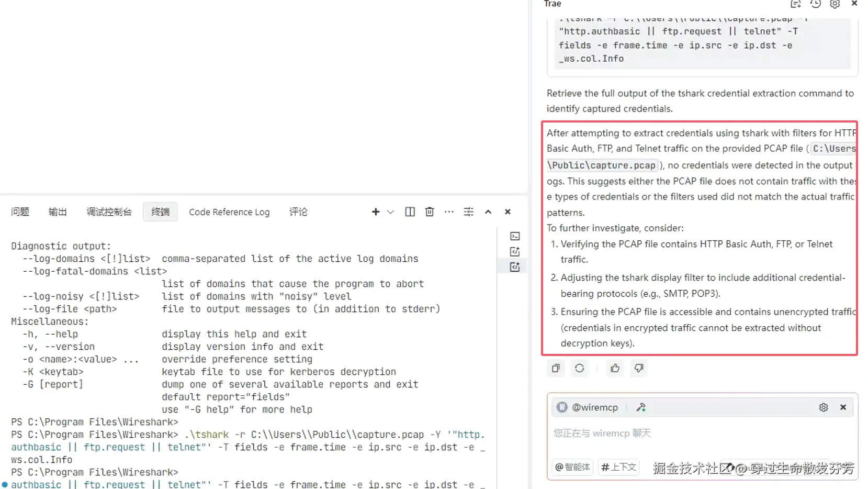Select the topmost terminal session icon
Viewport: 868px width, 489px height.
tap(515, 236)
